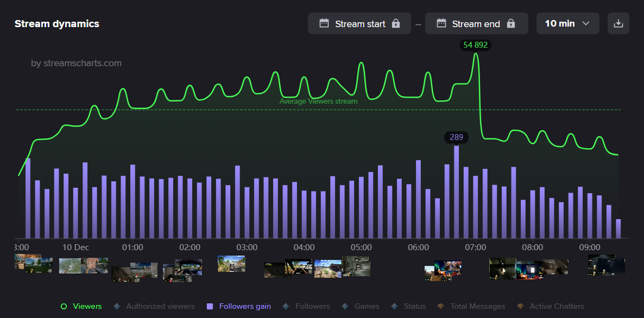Click the purple square Followers gain marker
The width and height of the screenshot is (644, 318).
click(x=210, y=306)
